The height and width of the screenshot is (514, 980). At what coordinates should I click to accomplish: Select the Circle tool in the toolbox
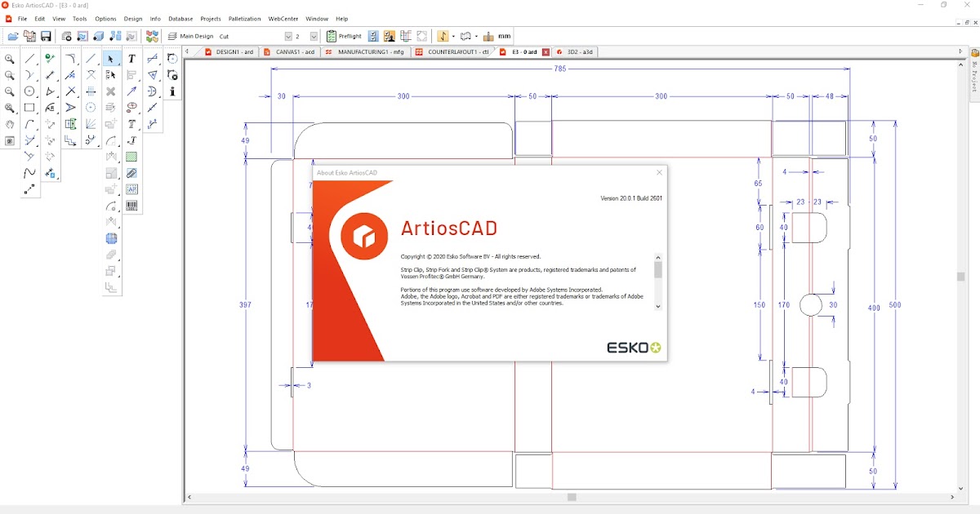coord(29,90)
